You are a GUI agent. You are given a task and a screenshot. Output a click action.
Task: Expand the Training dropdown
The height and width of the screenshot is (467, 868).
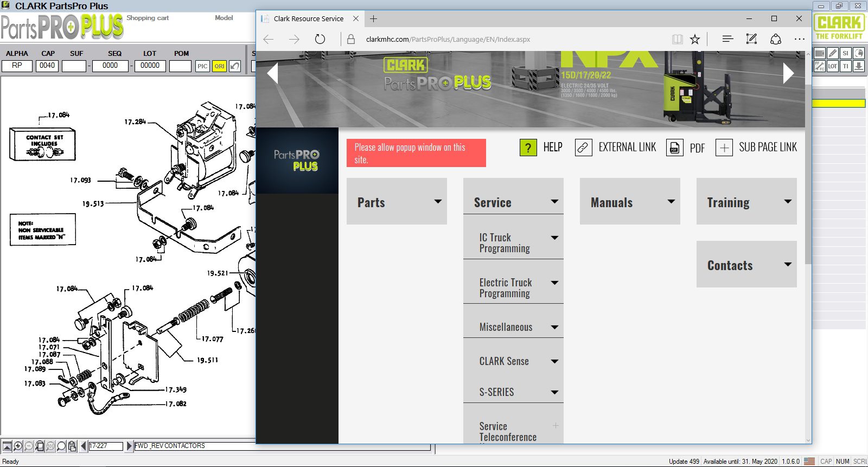point(746,202)
